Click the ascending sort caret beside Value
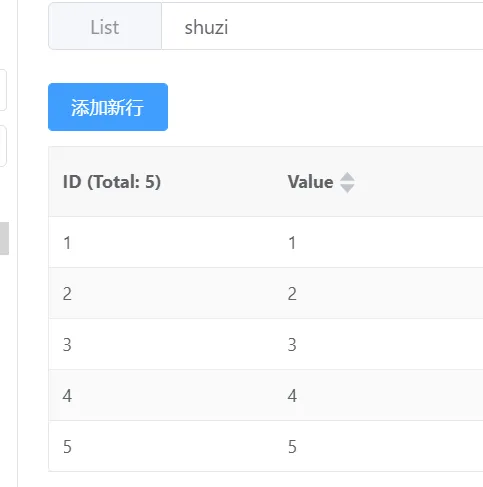 coord(347,177)
